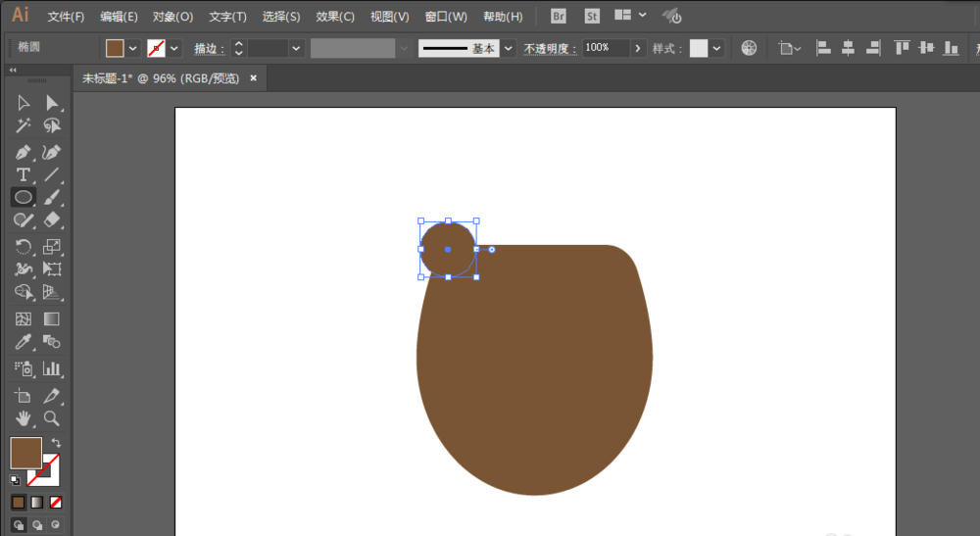980x536 pixels.
Task: Select the Magic Wand tool
Action: coord(24,126)
